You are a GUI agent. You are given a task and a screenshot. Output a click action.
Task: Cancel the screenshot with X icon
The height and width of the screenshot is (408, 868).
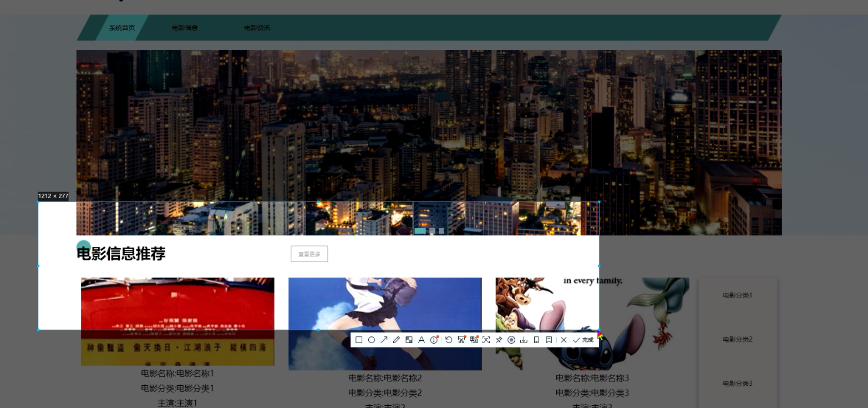click(564, 340)
